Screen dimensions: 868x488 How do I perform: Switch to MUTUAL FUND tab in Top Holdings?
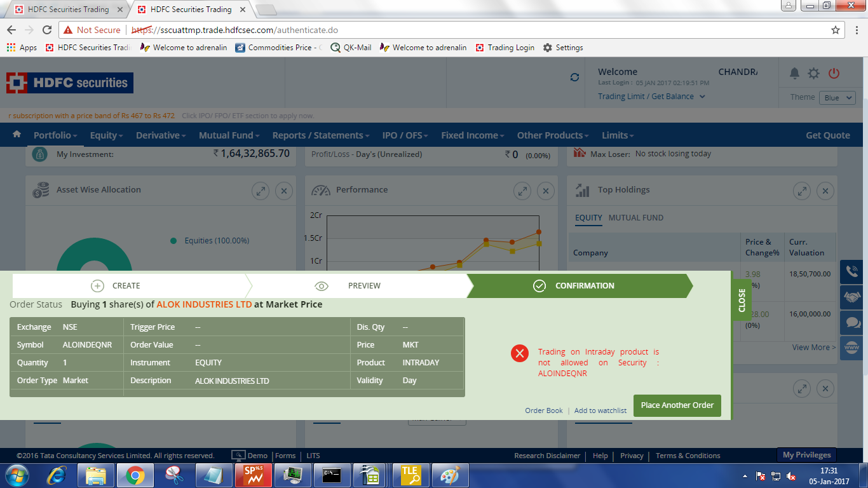click(635, 218)
